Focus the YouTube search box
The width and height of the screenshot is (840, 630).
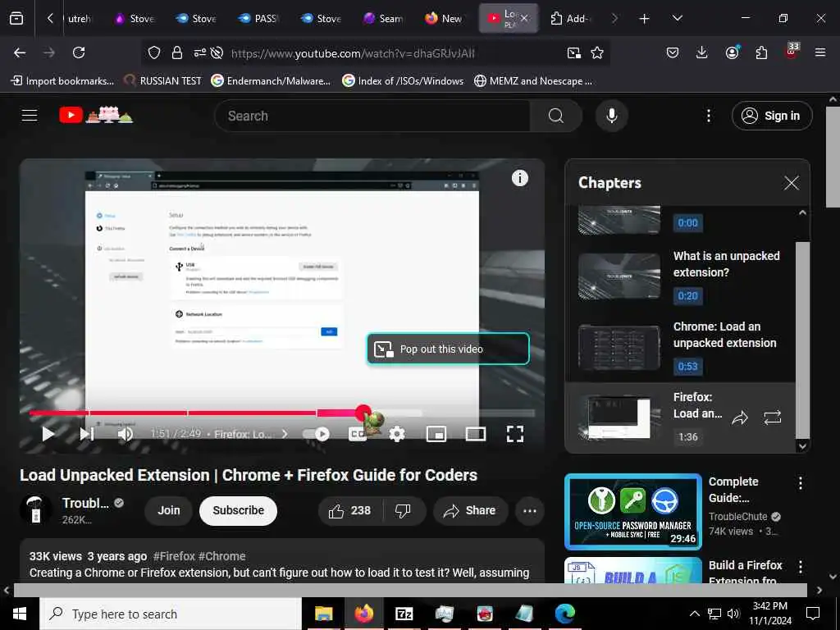372,116
